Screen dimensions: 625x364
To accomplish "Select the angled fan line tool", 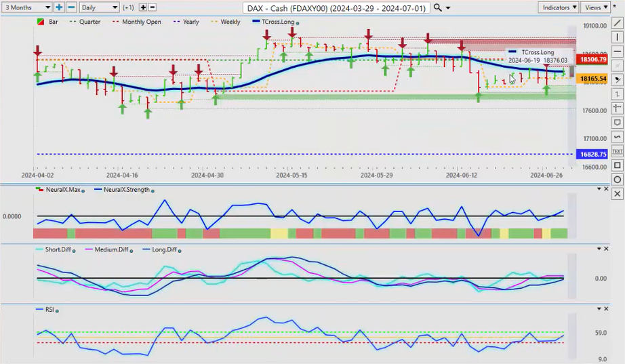I will (618, 80).
